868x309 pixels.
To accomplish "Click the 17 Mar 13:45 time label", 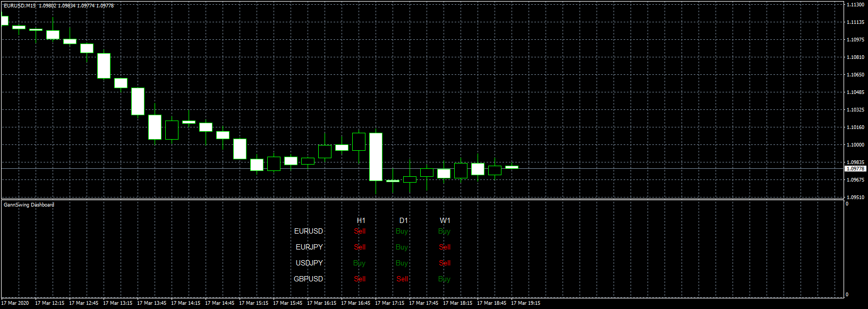I will point(151,303).
